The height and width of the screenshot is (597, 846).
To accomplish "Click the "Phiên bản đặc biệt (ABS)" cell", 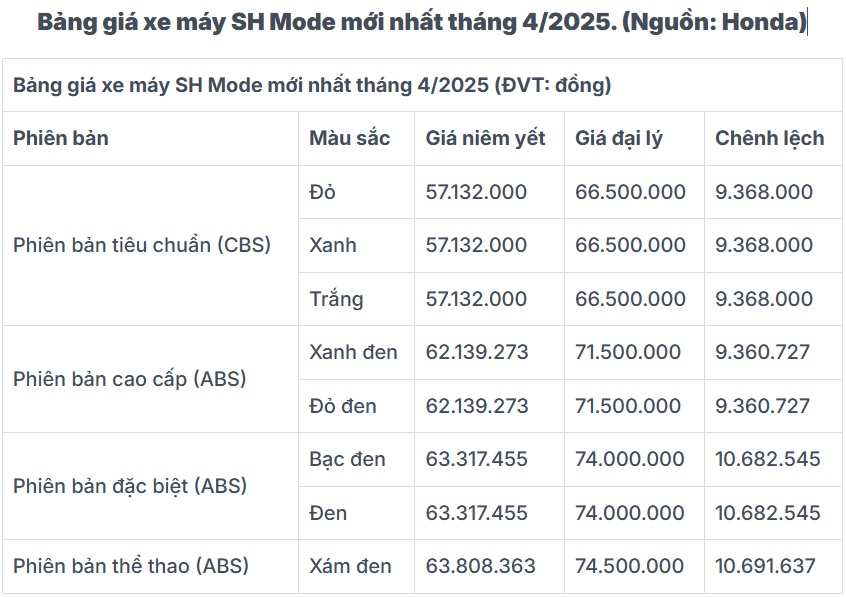I will (x=130, y=486).
